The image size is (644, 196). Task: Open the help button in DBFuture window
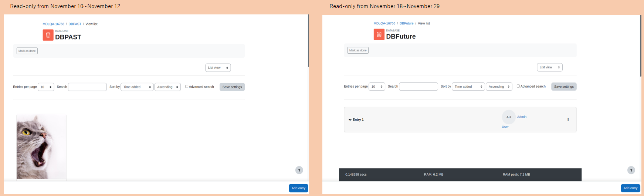631,170
